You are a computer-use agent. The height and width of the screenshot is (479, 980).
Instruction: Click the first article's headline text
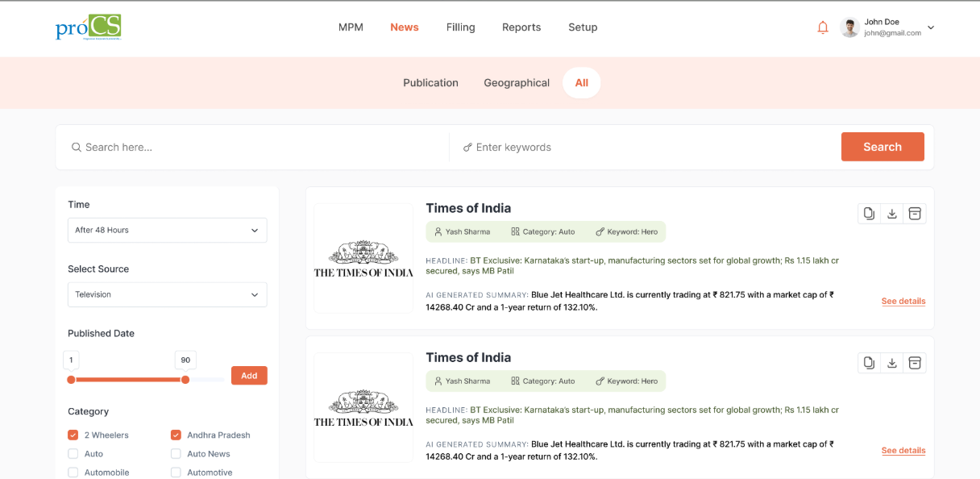(633, 266)
